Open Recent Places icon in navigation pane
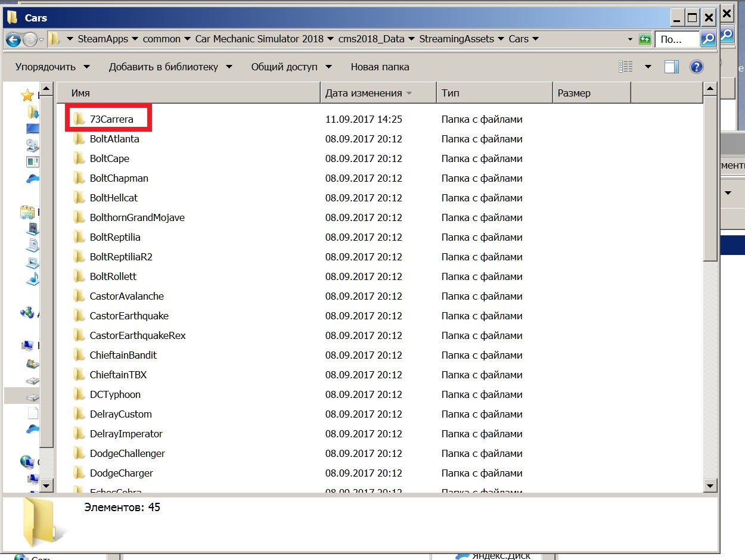Image resolution: width=745 pixels, height=560 pixels. 33,145
